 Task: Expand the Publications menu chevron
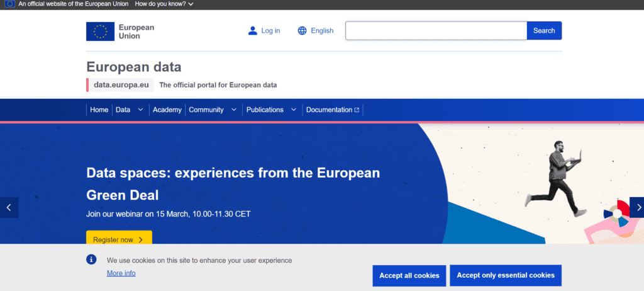pos(294,110)
